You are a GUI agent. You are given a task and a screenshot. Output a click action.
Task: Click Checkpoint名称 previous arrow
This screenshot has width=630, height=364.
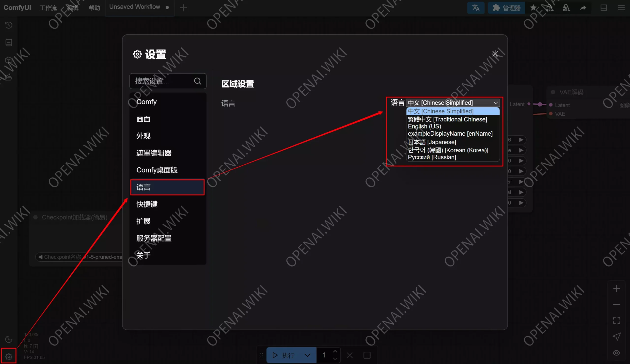point(40,257)
